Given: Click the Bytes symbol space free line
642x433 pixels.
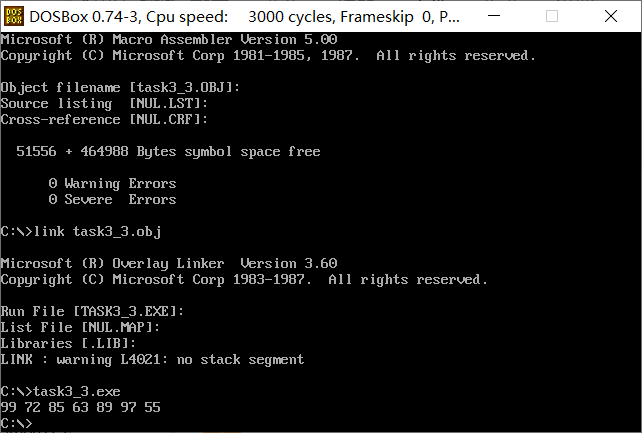Looking at the screenshot, I should (168, 152).
